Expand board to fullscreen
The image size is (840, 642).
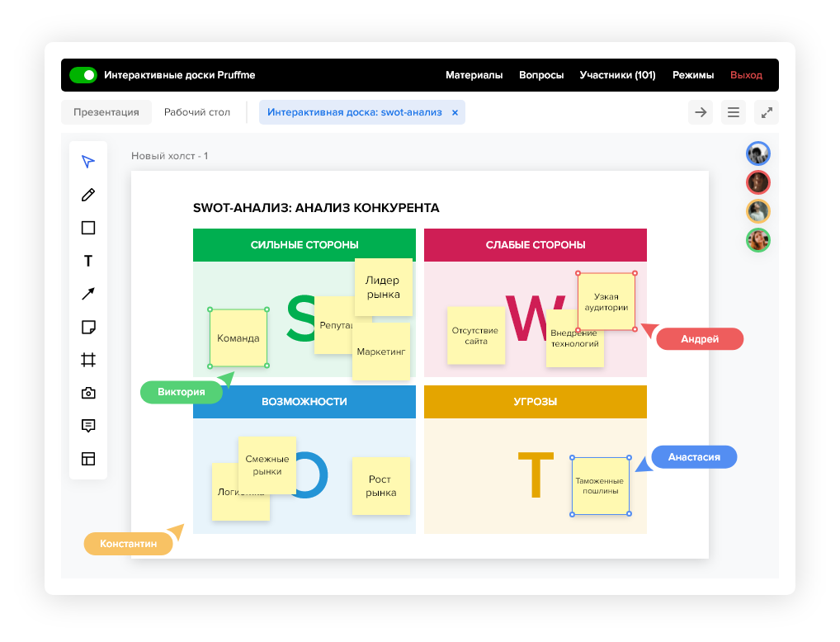coord(766,112)
